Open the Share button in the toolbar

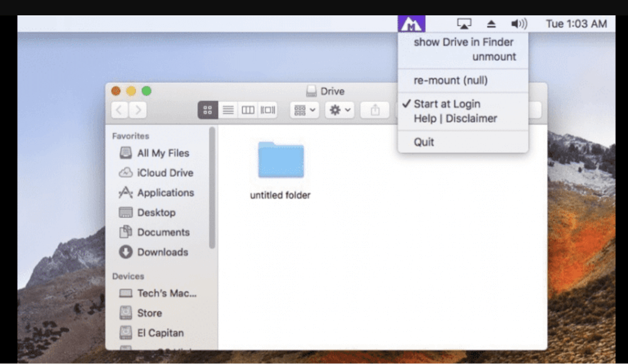tap(375, 110)
